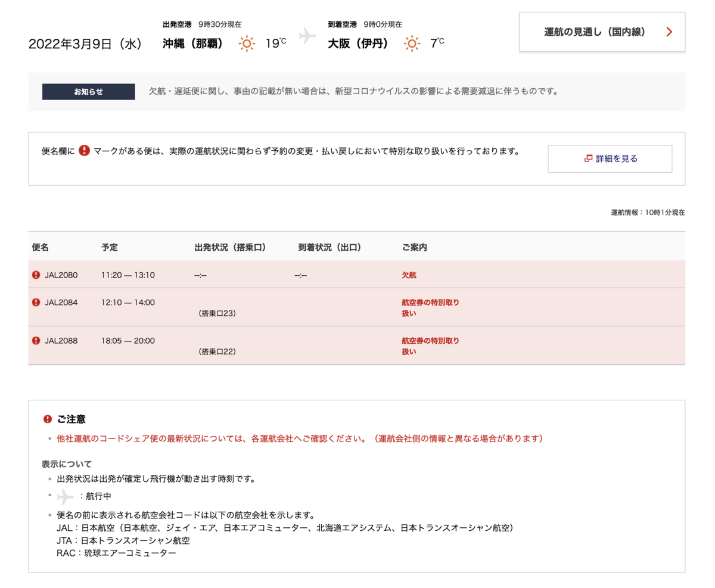Click 到着状況（出口） column header

click(x=330, y=247)
